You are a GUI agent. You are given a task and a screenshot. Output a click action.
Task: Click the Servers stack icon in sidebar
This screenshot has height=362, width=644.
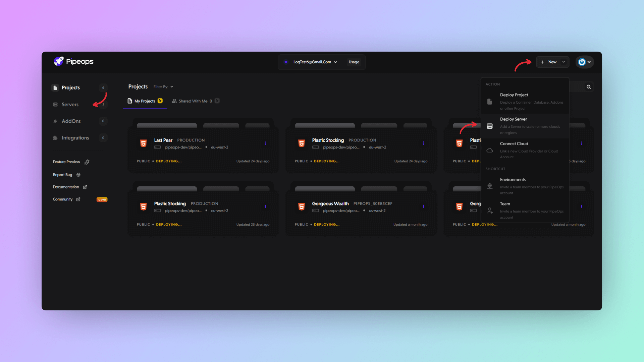point(55,104)
